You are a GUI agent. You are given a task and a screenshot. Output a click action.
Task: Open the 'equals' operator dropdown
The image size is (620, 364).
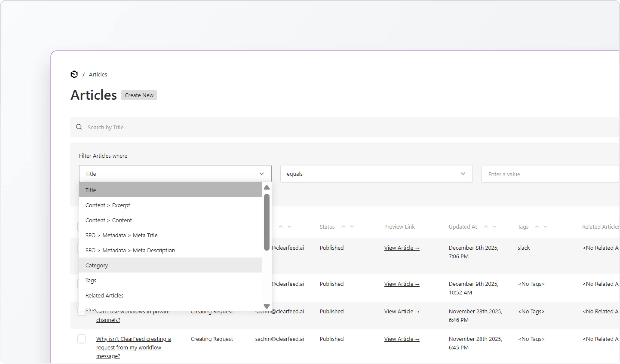(x=376, y=173)
